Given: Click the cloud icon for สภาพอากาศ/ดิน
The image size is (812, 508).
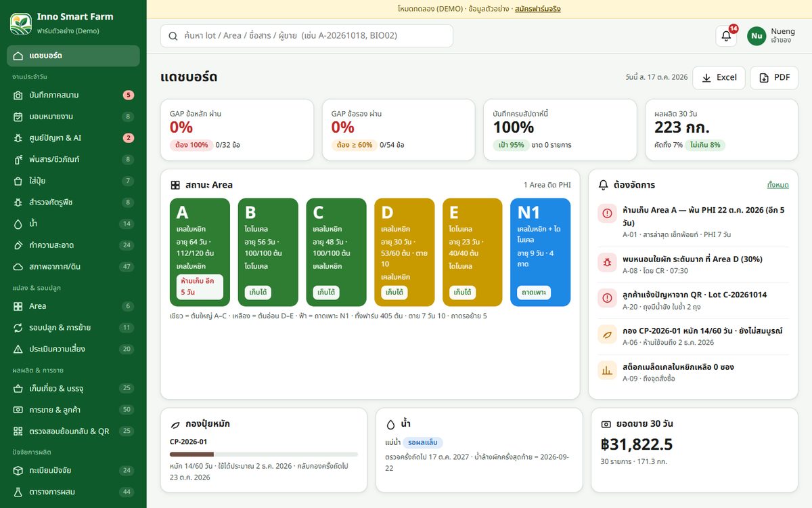Looking at the screenshot, I should click(x=18, y=266).
